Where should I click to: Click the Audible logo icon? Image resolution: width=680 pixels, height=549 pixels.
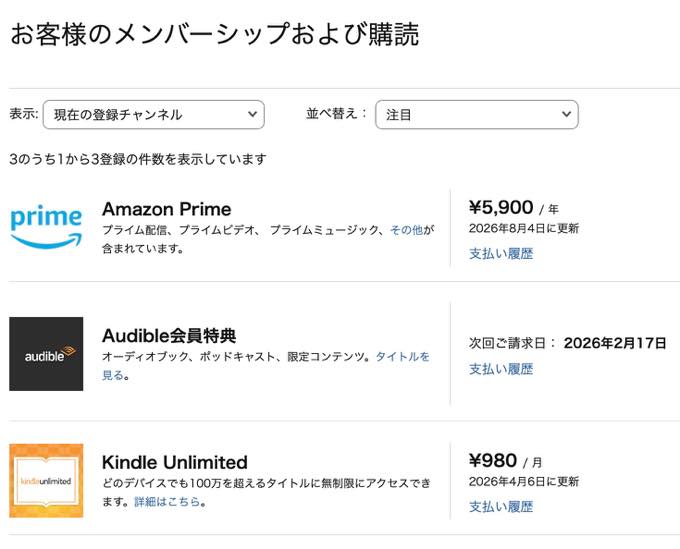point(46,353)
